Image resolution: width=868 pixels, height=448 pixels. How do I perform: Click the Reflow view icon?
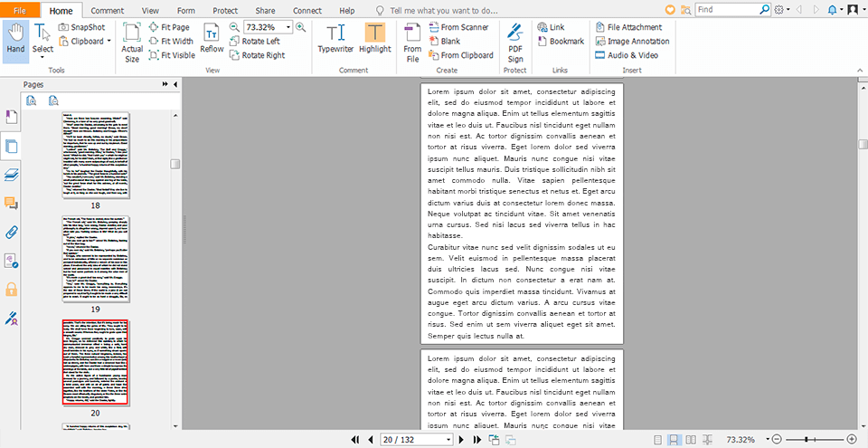click(x=212, y=37)
